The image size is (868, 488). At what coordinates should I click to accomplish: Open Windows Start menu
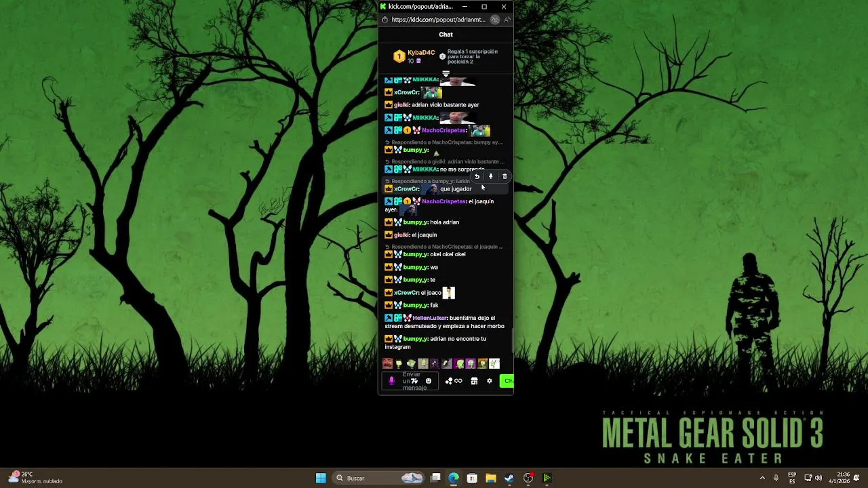click(x=321, y=478)
